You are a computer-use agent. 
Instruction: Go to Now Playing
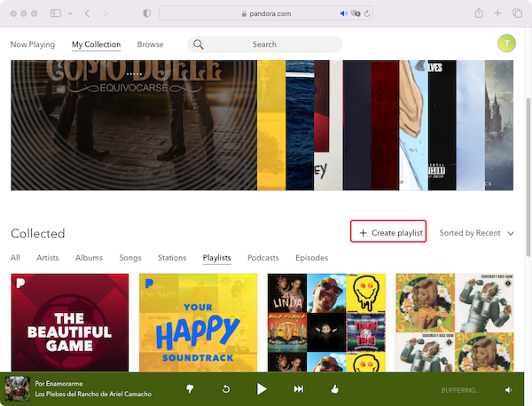[33, 44]
